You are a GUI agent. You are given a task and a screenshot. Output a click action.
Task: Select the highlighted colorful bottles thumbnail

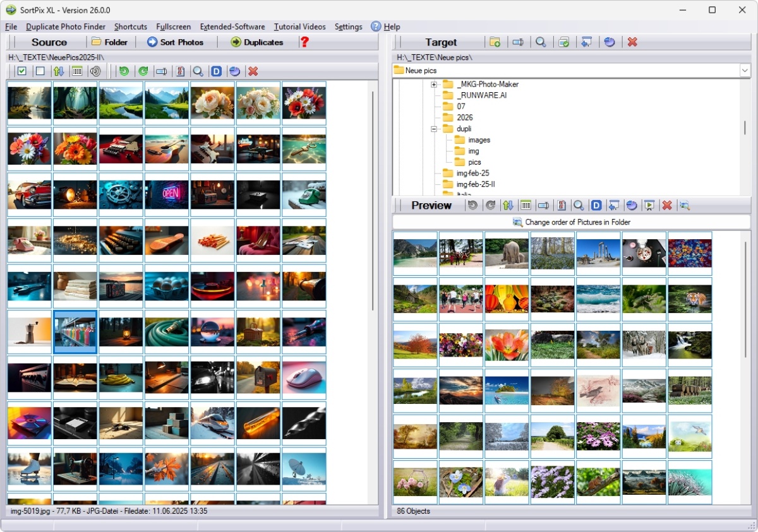pyautogui.click(x=75, y=331)
